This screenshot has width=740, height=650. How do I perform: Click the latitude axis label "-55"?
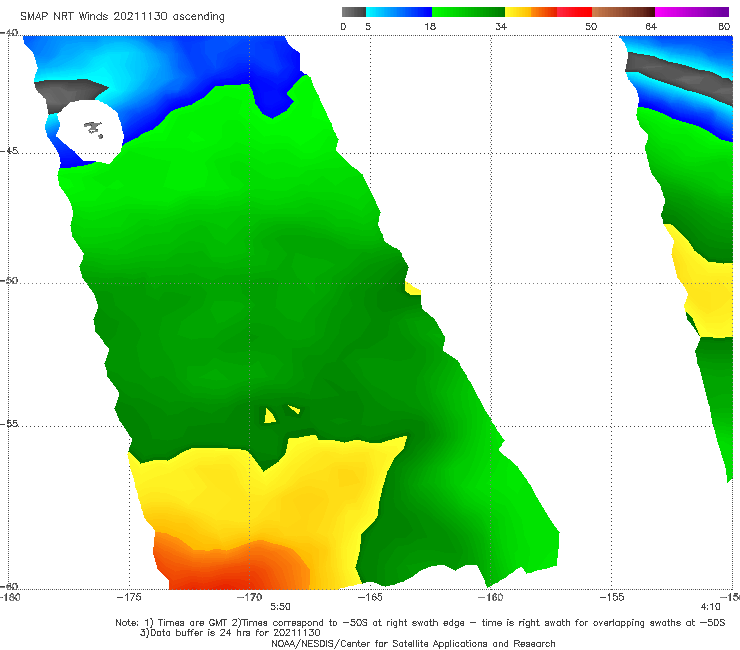9,424
